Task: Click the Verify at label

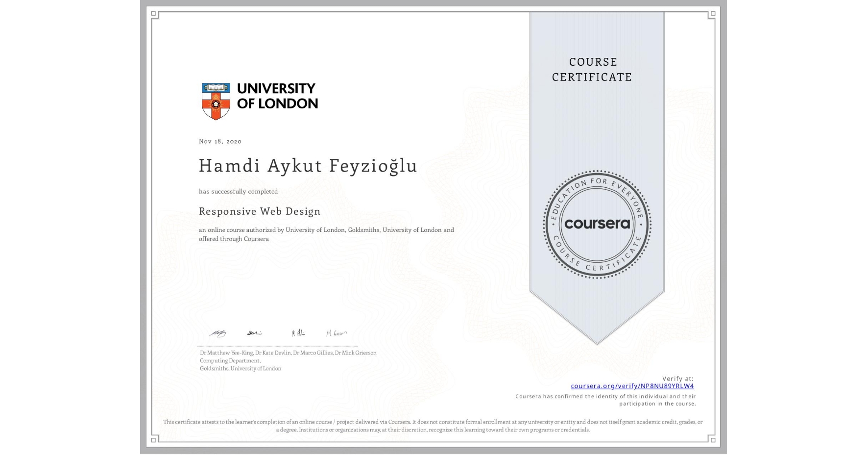Action: 678,378
